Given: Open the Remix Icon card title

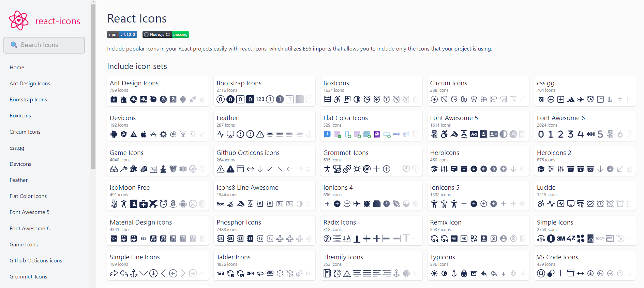Looking at the screenshot, I should (x=446, y=222).
